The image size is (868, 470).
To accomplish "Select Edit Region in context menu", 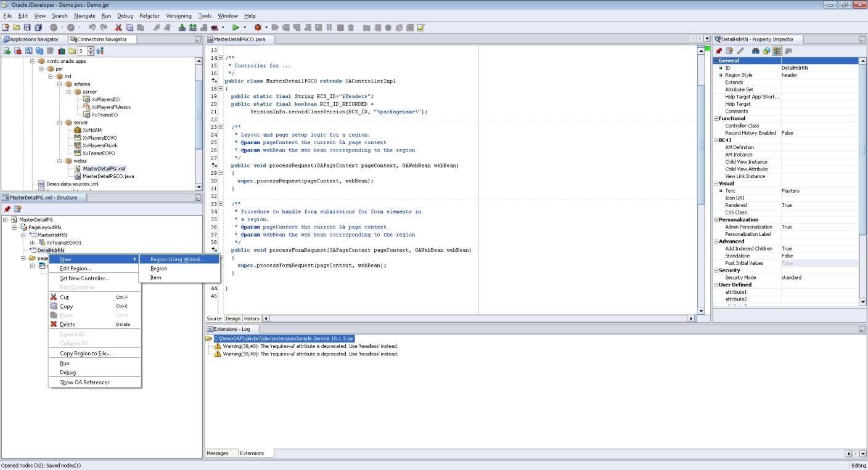I will coord(95,269).
